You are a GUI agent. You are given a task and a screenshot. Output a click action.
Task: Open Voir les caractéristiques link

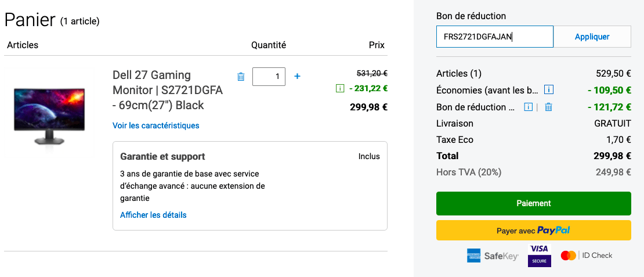pyautogui.click(x=156, y=125)
